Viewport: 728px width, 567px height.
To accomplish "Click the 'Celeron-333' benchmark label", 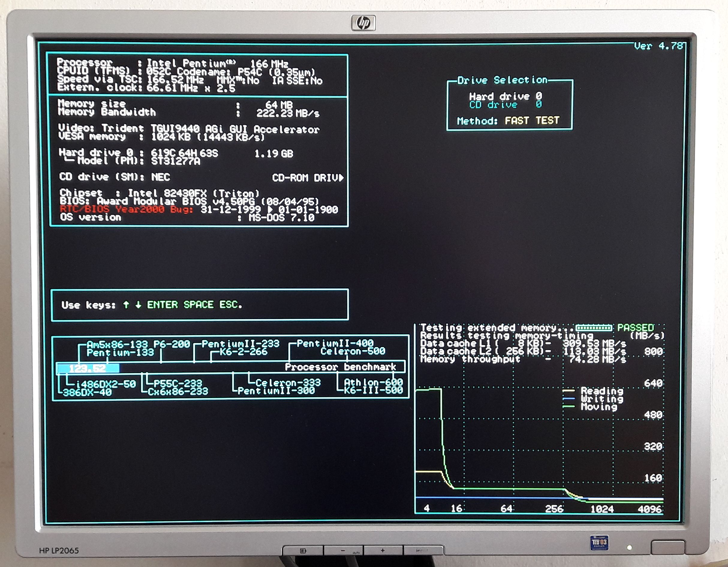I will tap(288, 382).
